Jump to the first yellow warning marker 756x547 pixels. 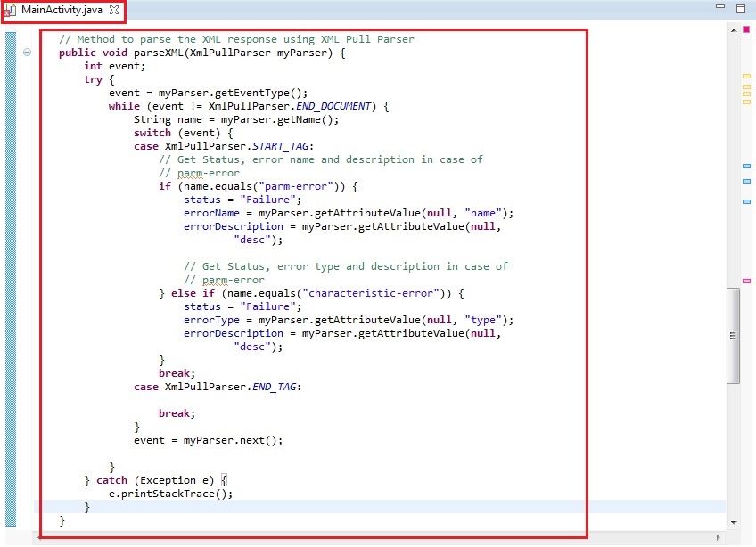(746, 77)
